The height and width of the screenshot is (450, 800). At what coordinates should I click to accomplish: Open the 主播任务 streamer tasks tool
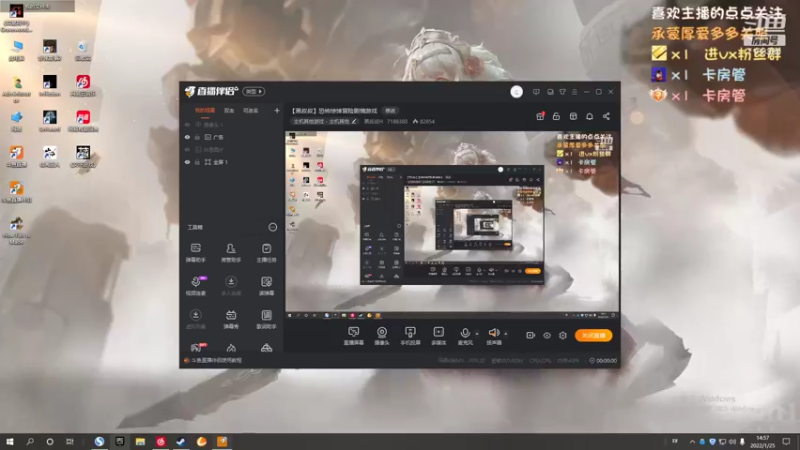[266, 252]
